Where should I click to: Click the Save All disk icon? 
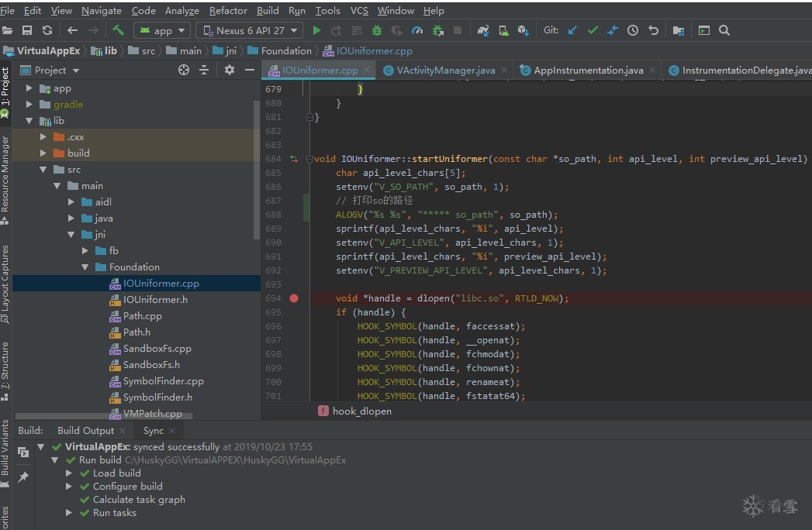[x=27, y=30]
